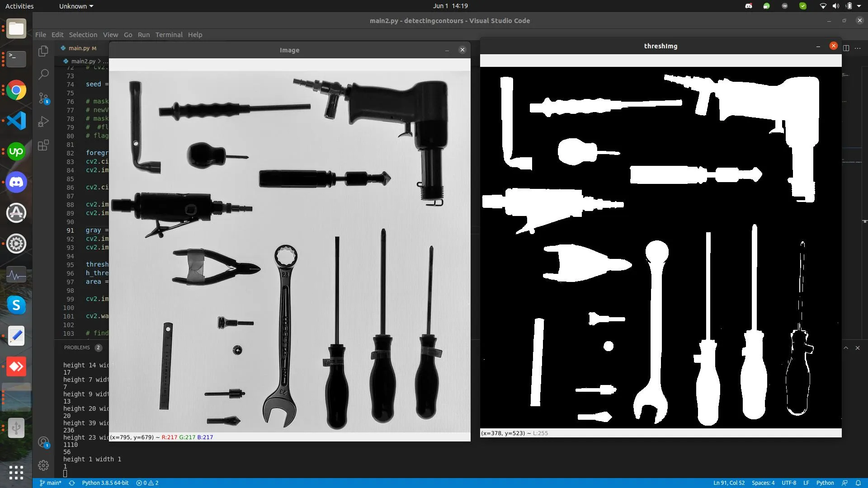This screenshot has height=488, width=868.
Task: Open the Unknown app menu dropdown
Action: [76, 6]
